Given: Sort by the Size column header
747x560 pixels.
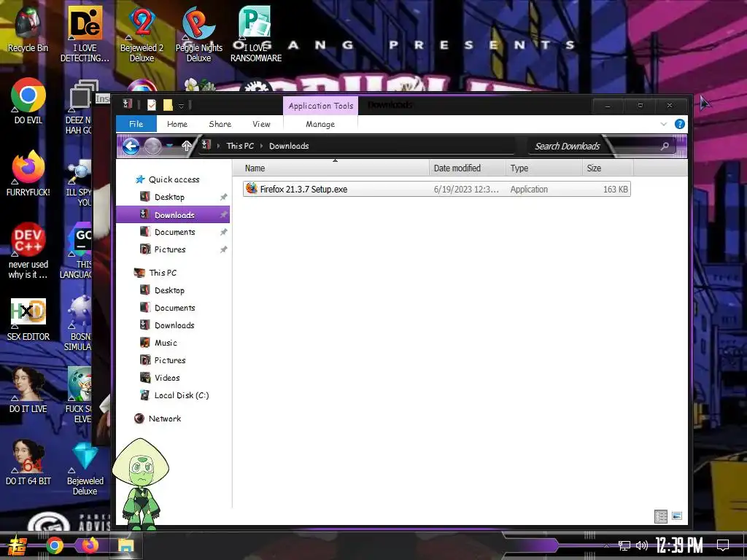Looking at the screenshot, I should [608, 168].
